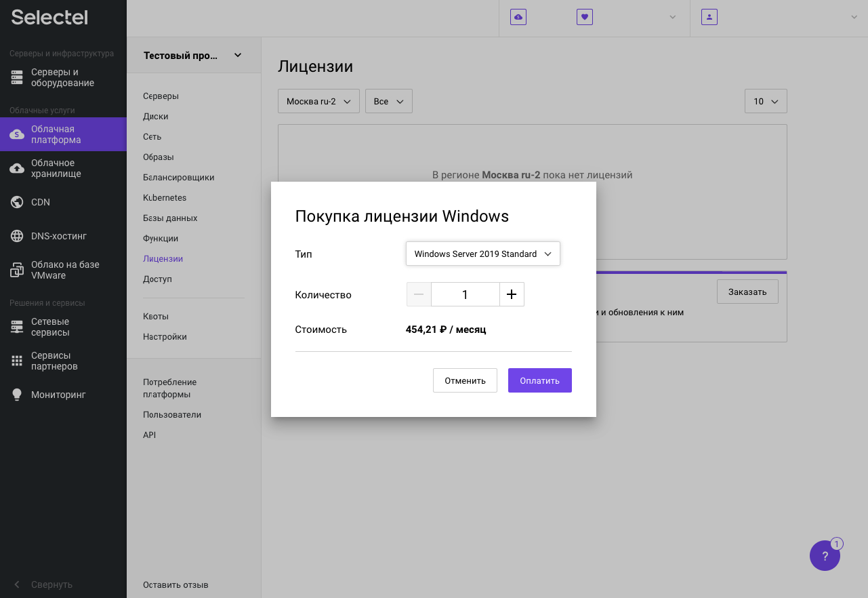
Task: Collapse sidebar with Свернуть arrow
Action: tap(17, 584)
